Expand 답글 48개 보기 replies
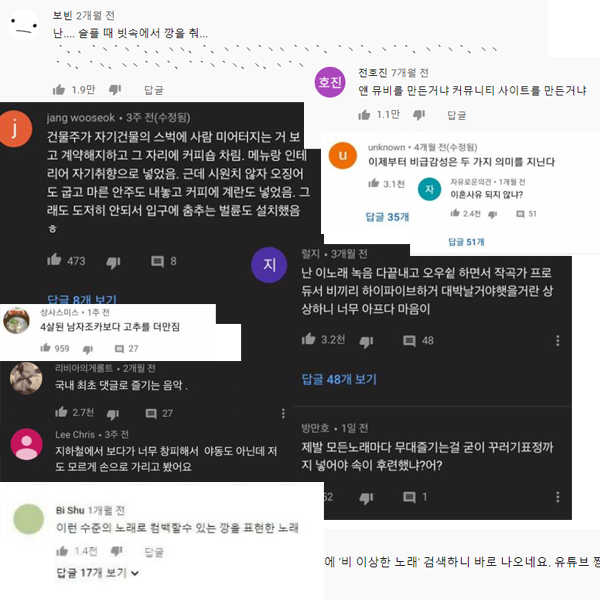Screen dimensions: 600x600 pyautogui.click(x=339, y=379)
